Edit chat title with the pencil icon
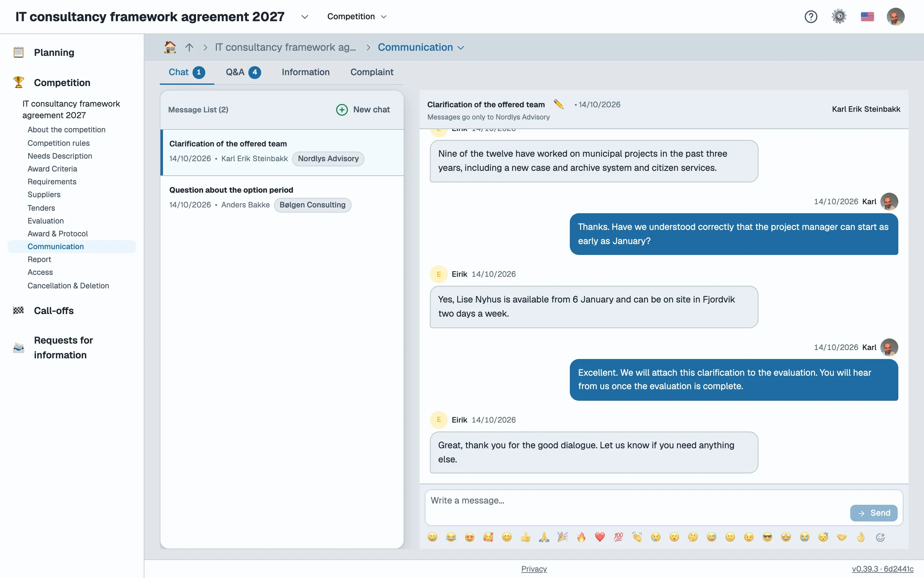The height and width of the screenshot is (578, 924). [559, 104]
